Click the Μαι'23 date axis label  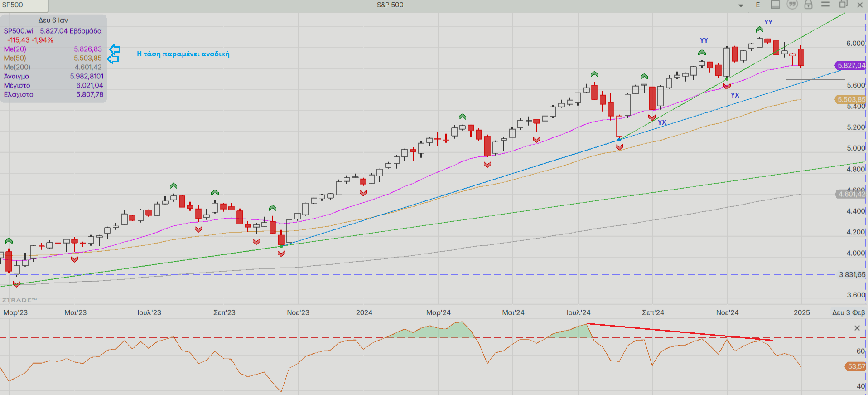click(75, 312)
